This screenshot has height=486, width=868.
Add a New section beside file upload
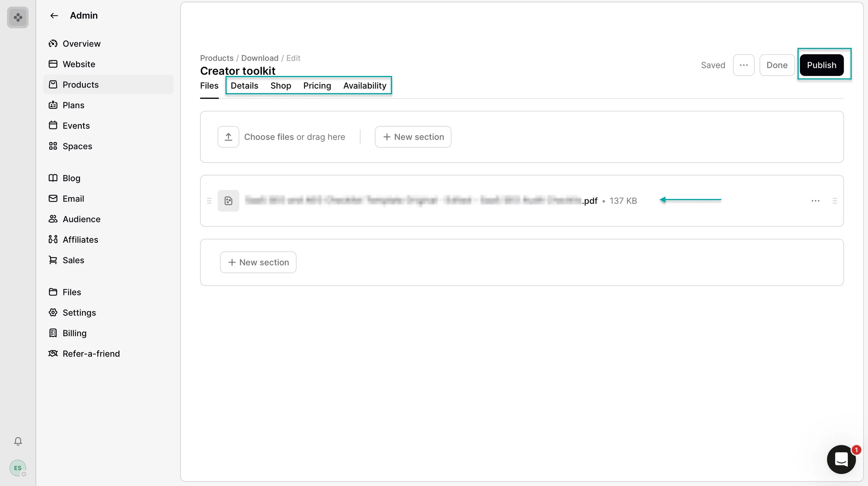[x=413, y=137]
